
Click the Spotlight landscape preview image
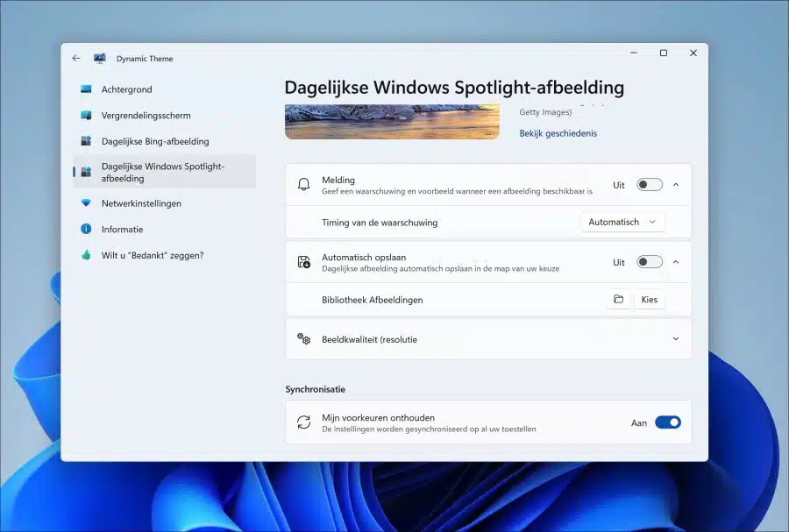point(392,122)
